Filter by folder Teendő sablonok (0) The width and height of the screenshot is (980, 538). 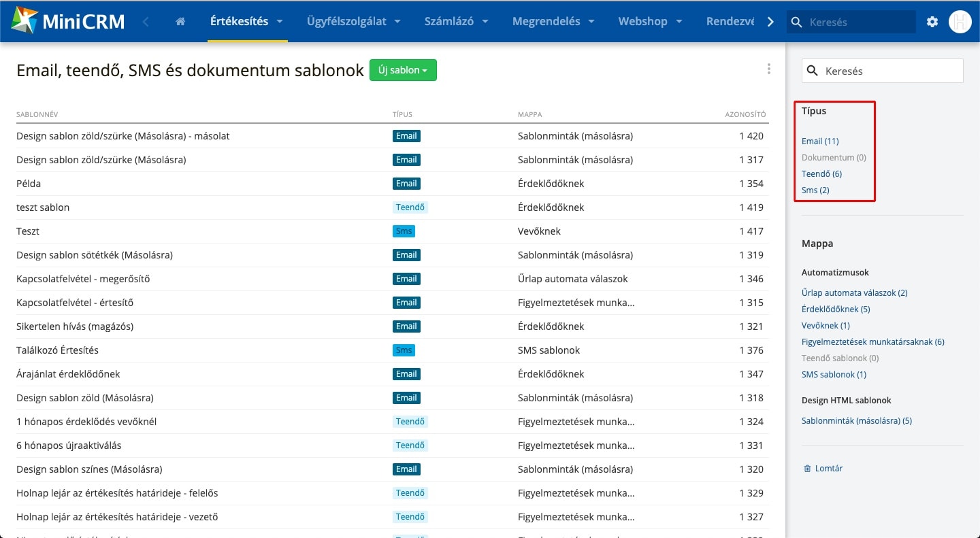[840, 358]
